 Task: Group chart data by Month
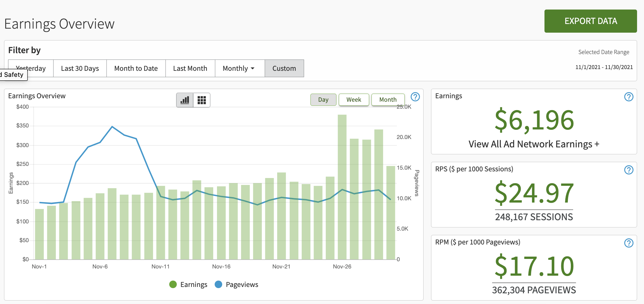(x=388, y=100)
